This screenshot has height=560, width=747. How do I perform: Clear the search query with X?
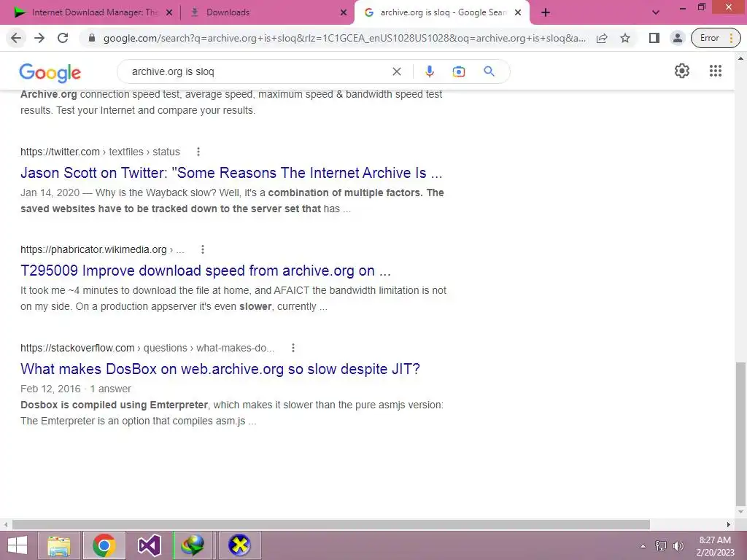point(396,71)
